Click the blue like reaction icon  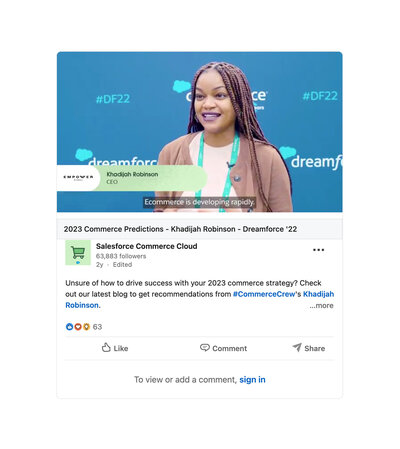(x=69, y=327)
